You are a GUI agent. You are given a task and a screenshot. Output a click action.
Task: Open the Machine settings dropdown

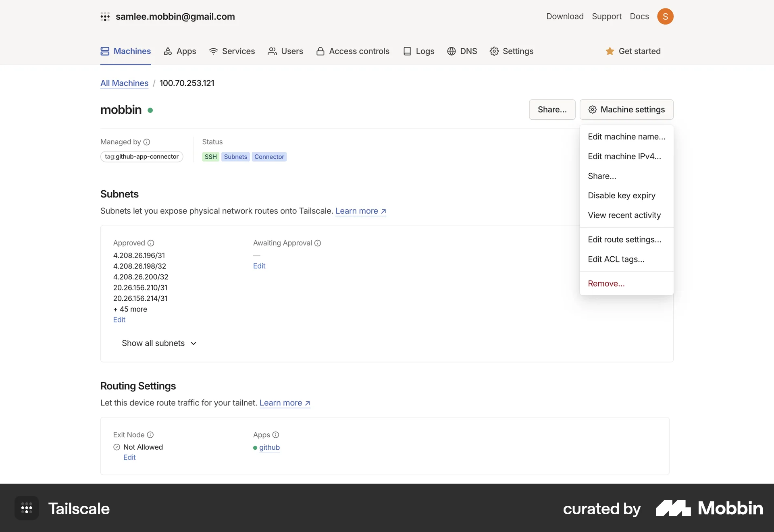pyautogui.click(x=626, y=109)
